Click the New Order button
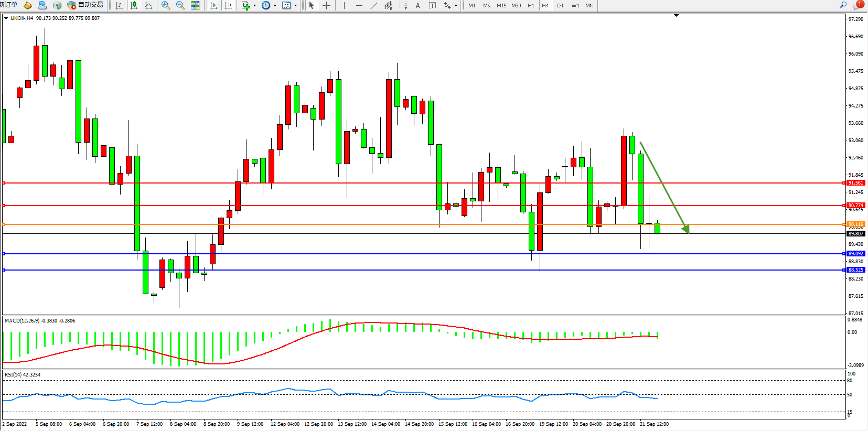 8,5
